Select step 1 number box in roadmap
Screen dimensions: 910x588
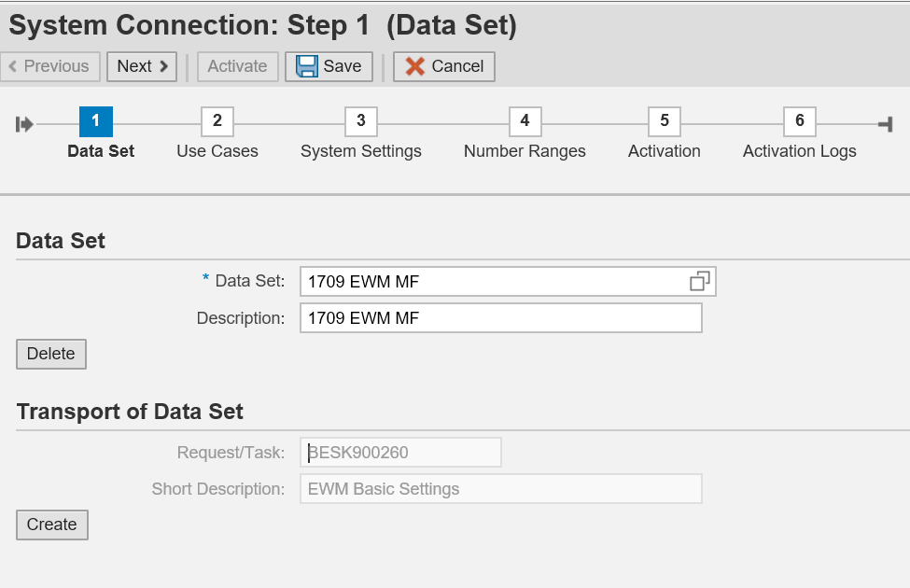click(96, 121)
